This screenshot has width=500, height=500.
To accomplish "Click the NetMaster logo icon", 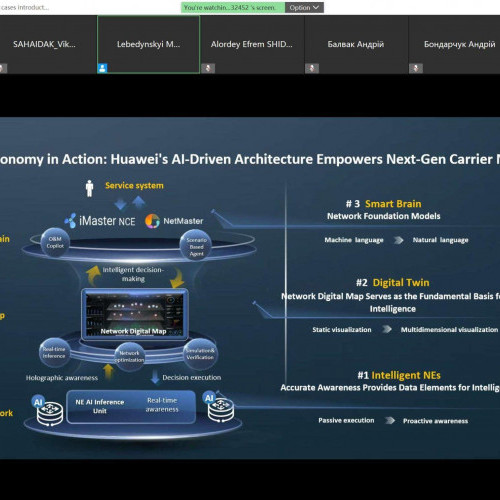I will point(152,221).
